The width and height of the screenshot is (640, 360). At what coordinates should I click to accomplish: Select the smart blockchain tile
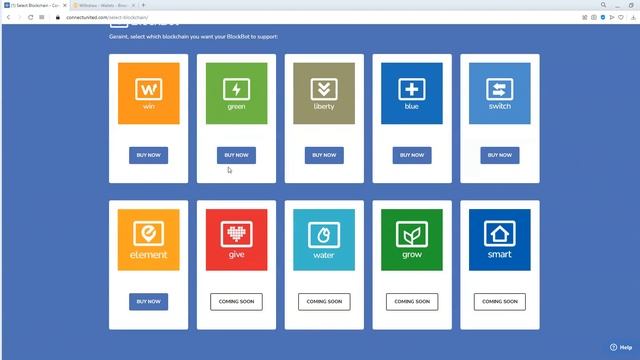point(500,240)
